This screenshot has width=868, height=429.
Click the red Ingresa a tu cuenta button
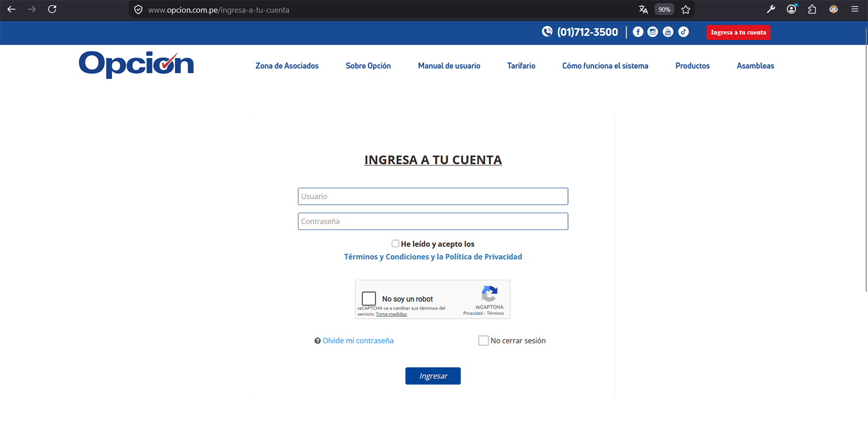tap(738, 33)
